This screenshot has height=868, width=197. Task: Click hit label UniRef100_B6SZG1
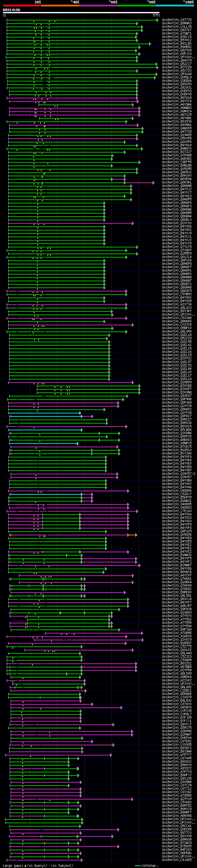pos(177,664)
